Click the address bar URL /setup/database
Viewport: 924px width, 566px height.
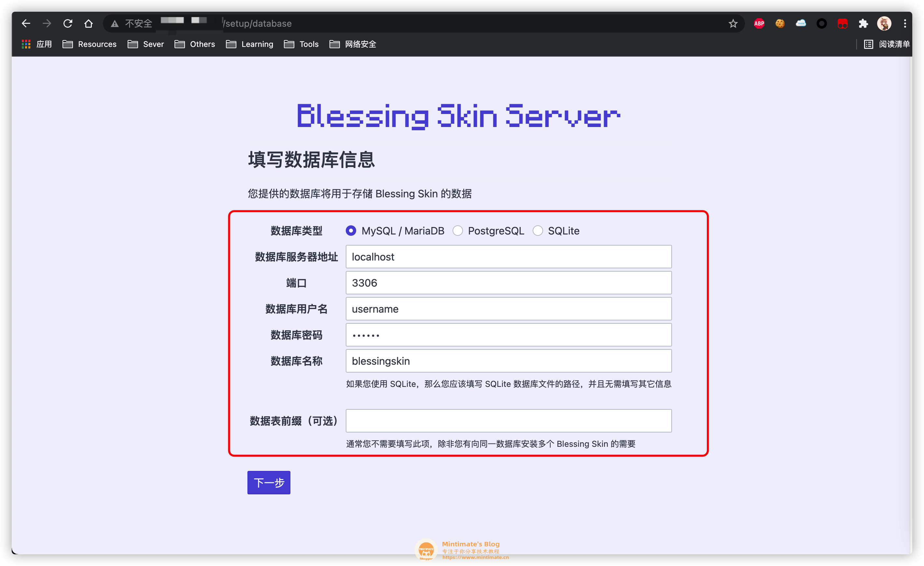257,24
